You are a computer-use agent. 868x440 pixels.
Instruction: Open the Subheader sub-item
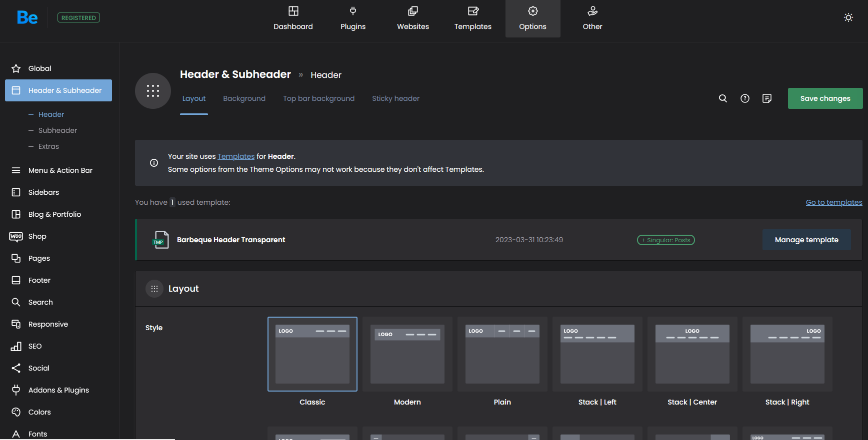57,130
